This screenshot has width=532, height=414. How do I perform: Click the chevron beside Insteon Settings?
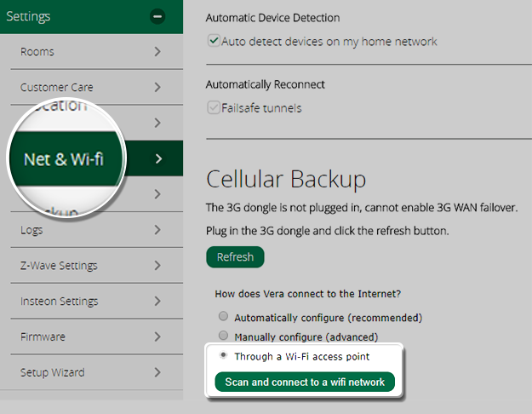point(157,302)
